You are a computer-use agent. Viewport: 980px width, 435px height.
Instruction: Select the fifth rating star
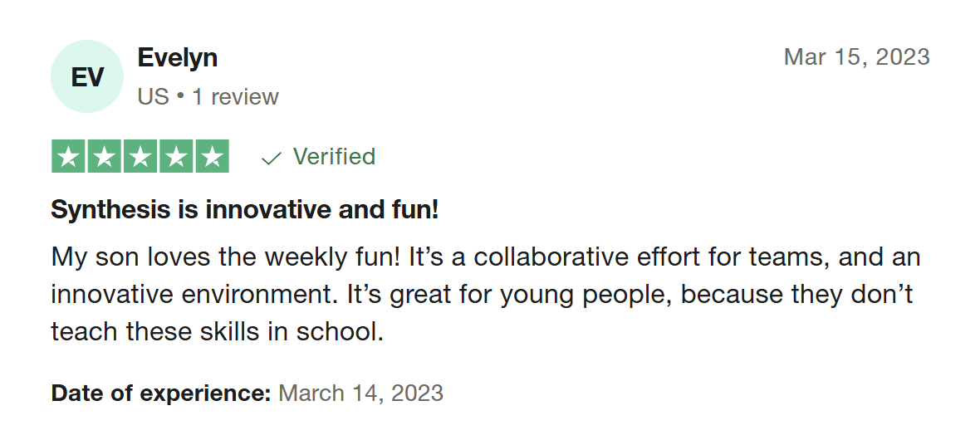tap(212, 156)
